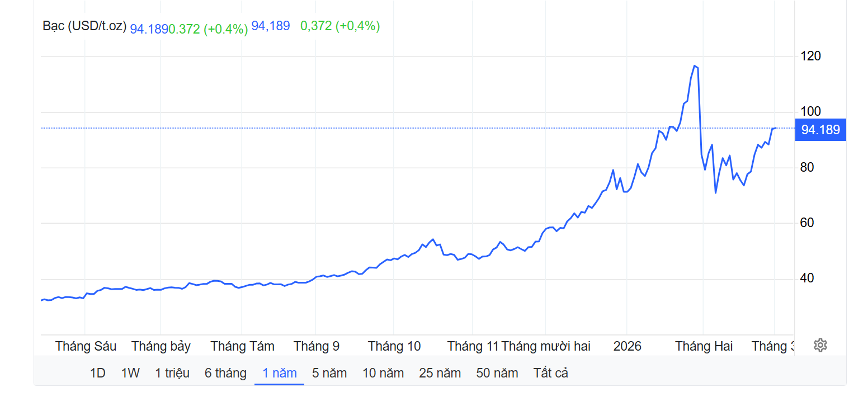Show "Tất cả" historical data
Image resolution: width=868 pixels, height=406 pixels.
550,373
